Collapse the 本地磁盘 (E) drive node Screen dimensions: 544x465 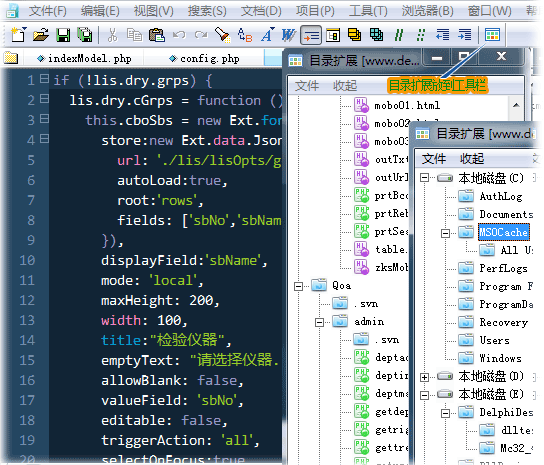coord(424,395)
